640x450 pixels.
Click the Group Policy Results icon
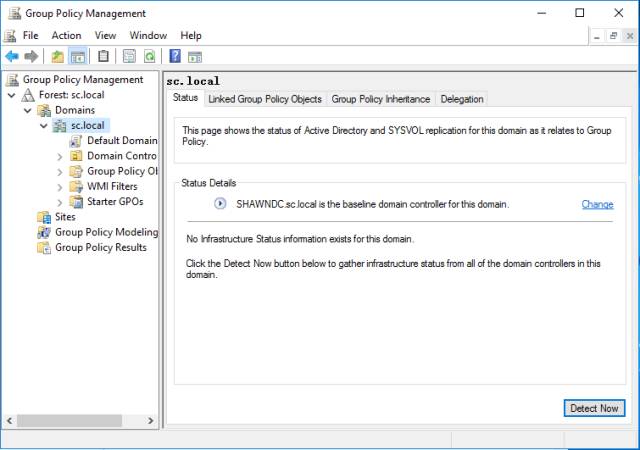click(x=44, y=247)
